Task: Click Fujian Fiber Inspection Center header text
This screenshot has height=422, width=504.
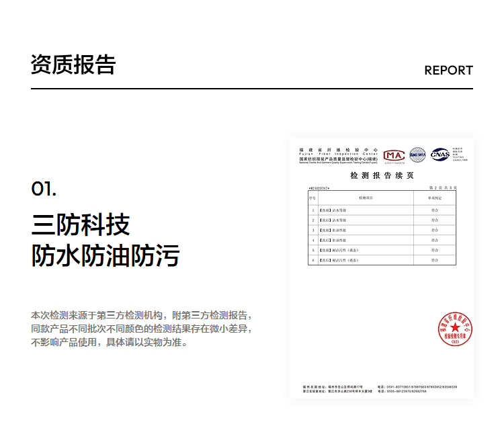Action: pos(339,154)
